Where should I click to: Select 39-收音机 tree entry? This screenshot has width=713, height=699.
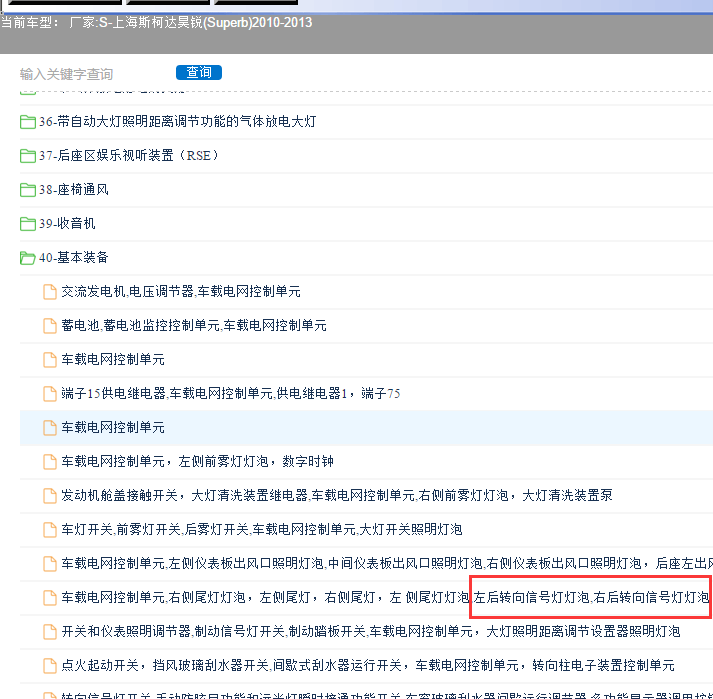point(67,223)
